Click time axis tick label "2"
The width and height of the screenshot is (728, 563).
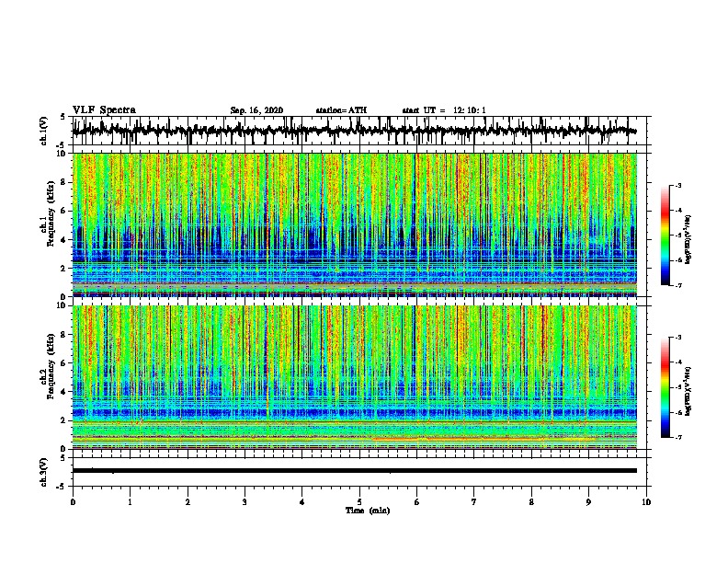click(188, 502)
